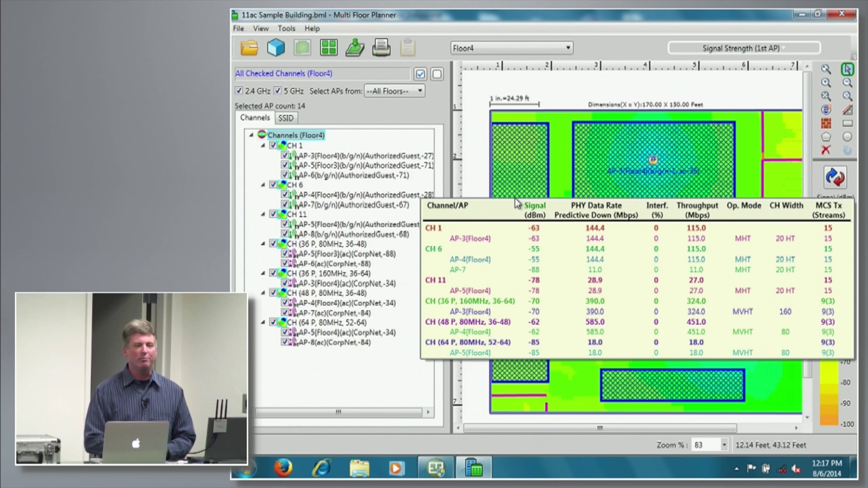
Task: Select the pentagon polygon tool
Action: pyautogui.click(x=826, y=137)
